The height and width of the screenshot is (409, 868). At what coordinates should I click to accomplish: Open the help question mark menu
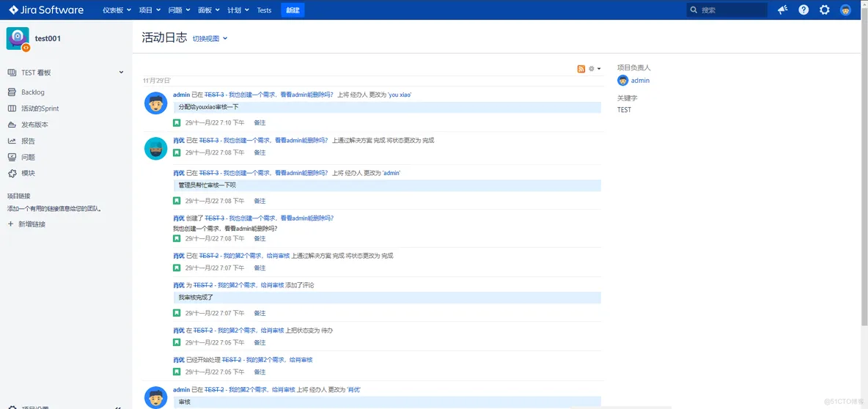tap(803, 10)
